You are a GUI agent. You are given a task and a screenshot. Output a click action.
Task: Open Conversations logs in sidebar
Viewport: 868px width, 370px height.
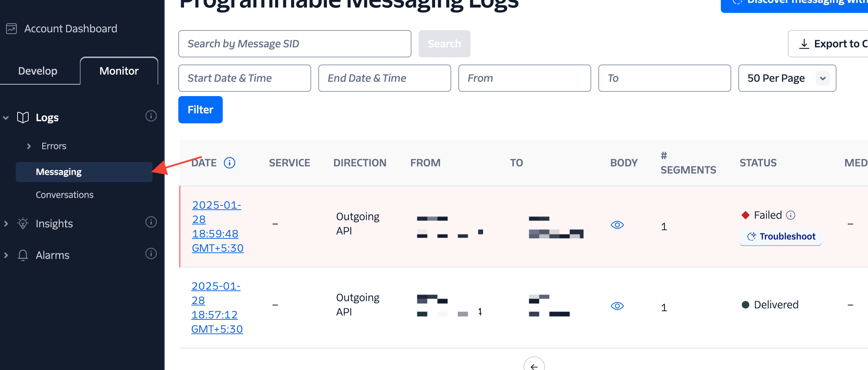click(x=64, y=195)
